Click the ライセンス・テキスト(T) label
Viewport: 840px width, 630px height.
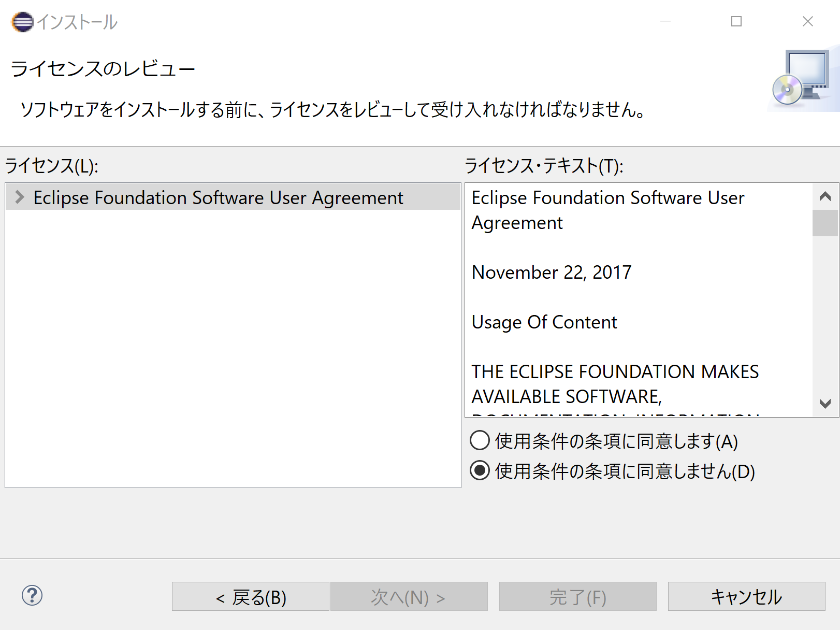point(544,166)
